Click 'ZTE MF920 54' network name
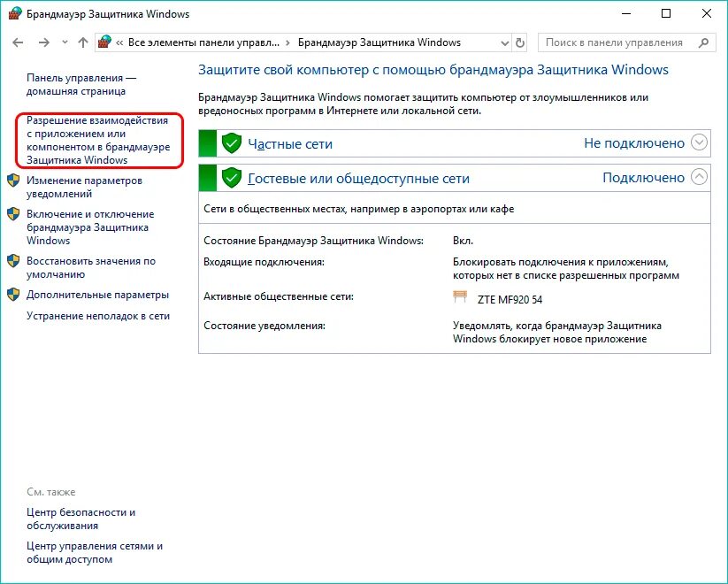 click(x=510, y=300)
